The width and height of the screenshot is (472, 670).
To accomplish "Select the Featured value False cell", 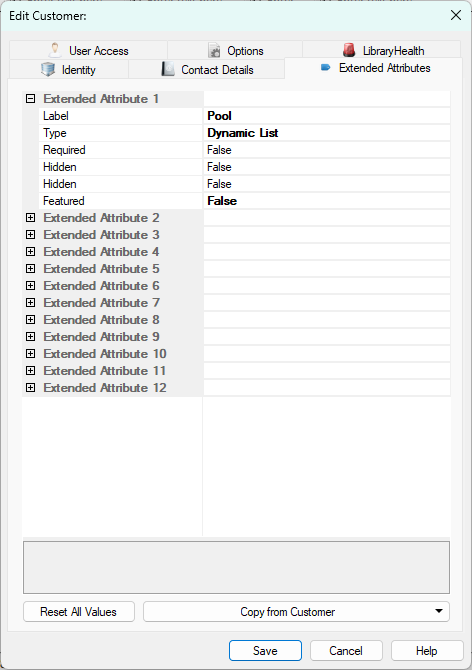I will coord(327,201).
